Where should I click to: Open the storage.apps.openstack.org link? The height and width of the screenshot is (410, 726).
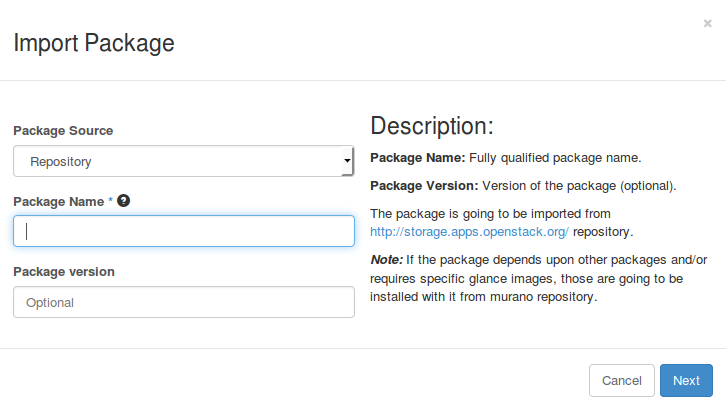click(x=469, y=231)
